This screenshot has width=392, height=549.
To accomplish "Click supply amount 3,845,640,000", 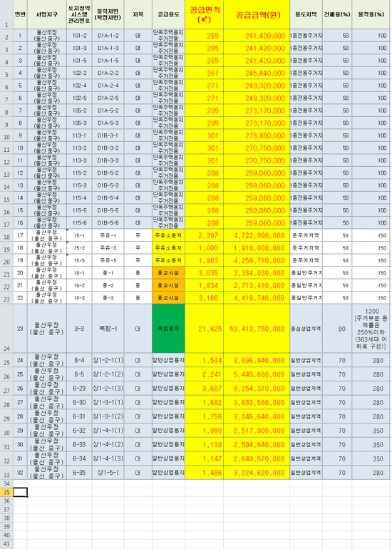I will click(x=257, y=416).
